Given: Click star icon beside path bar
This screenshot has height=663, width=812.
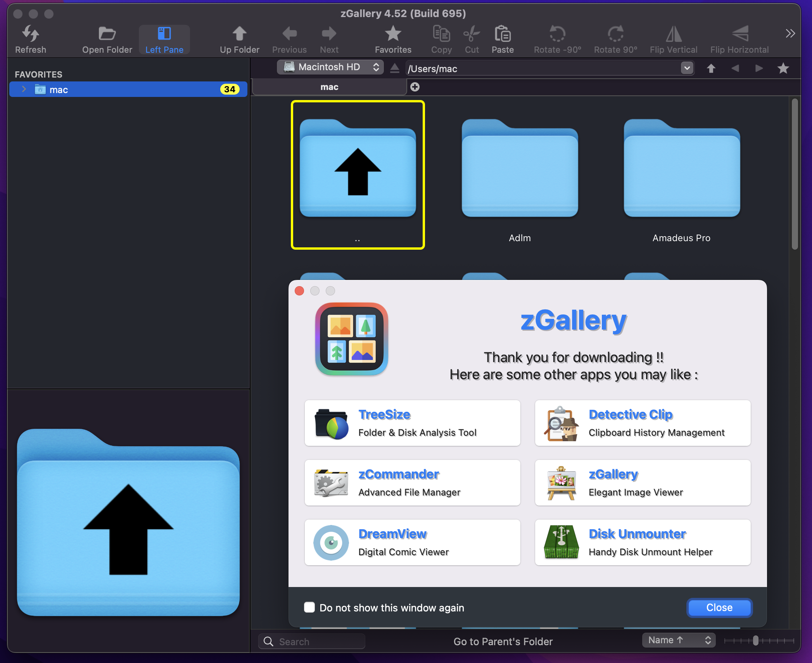Looking at the screenshot, I should tap(783, 68).
